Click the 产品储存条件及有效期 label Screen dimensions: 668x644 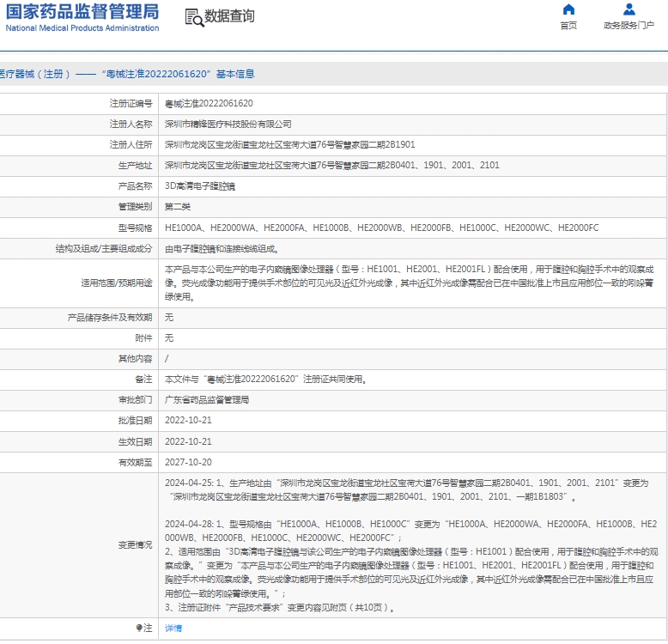110,318
